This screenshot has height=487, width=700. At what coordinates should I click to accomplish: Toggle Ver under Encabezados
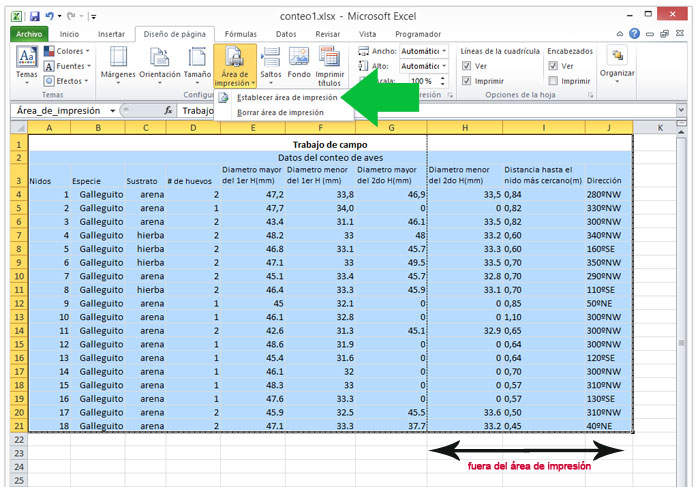(553, 66)
